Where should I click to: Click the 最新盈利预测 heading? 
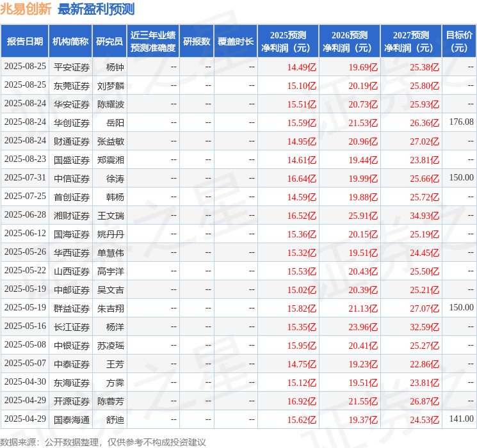[x=96, y=10]
